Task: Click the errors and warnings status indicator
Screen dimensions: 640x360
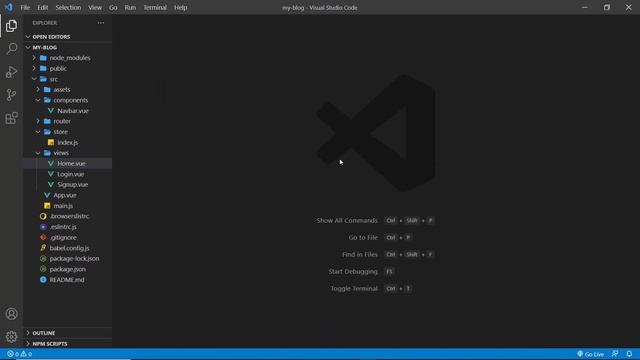Action: pyautogui.click(x=20, y=354)
